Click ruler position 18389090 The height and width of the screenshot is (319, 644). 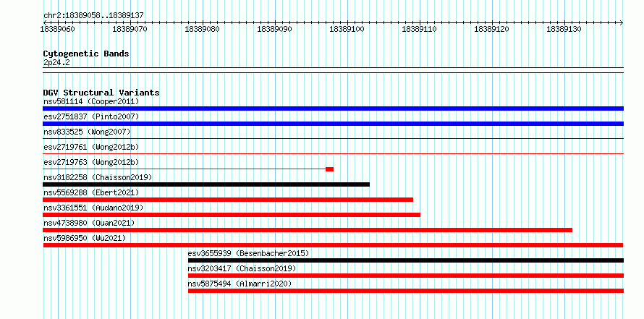(x=274, y=29)
